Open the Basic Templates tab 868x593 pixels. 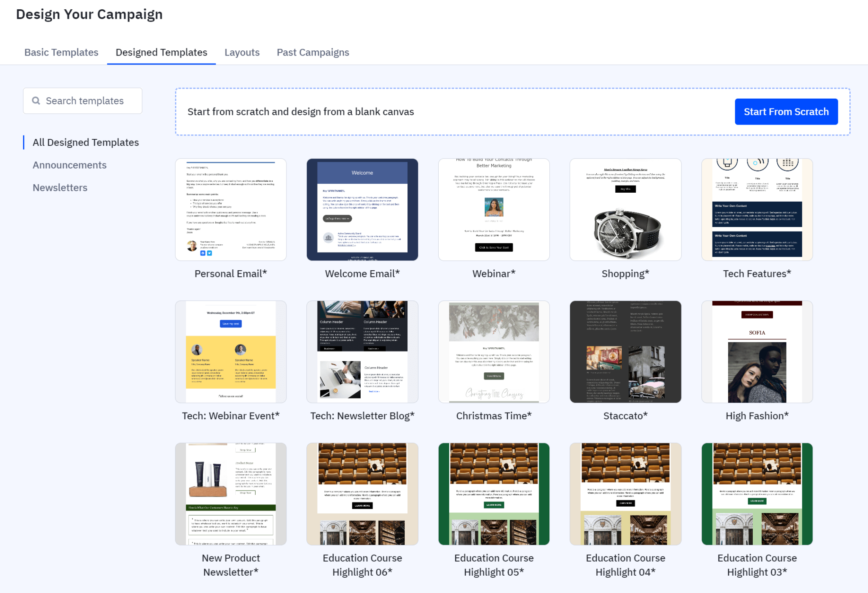click(x=61, y=53)
